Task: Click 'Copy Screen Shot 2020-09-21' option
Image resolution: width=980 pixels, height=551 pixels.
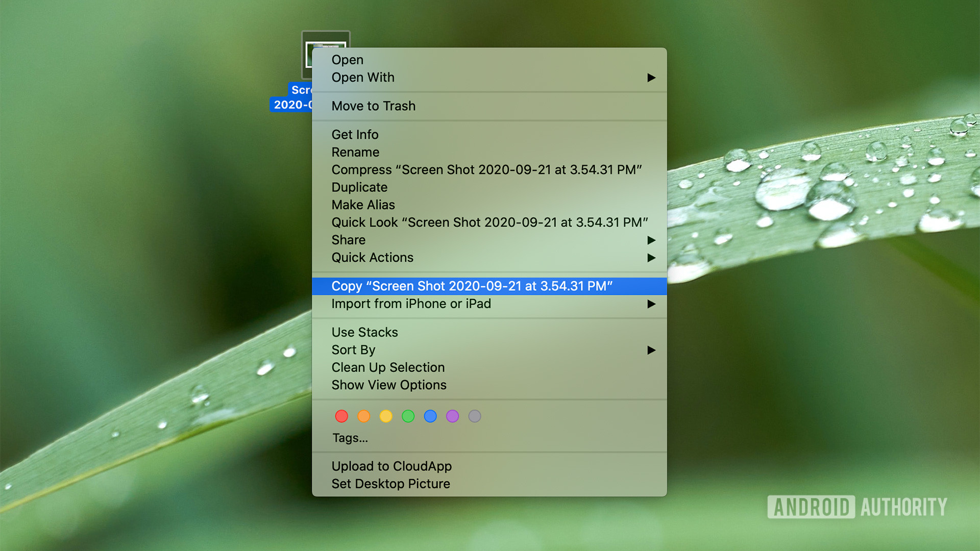Action: [471, 286]
